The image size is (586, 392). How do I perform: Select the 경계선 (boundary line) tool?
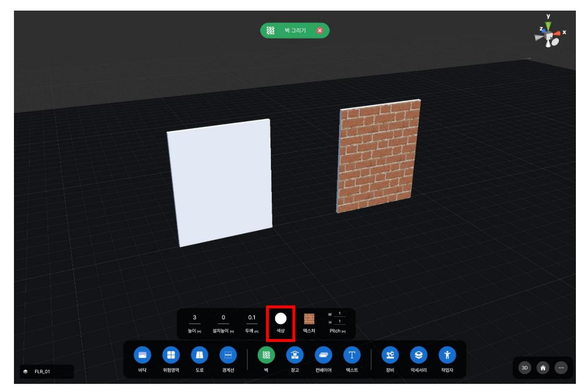pos(227,355)
